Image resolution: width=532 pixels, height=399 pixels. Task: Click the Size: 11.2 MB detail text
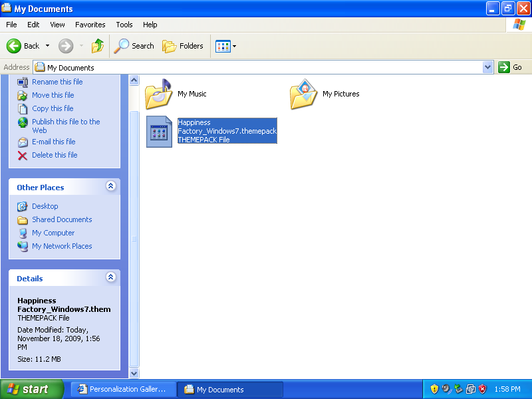39,359
